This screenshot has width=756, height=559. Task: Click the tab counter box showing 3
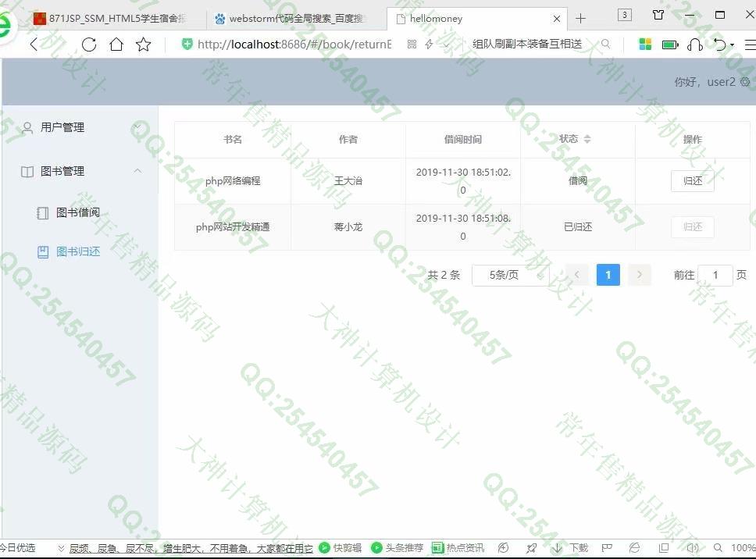click(624, 15)
